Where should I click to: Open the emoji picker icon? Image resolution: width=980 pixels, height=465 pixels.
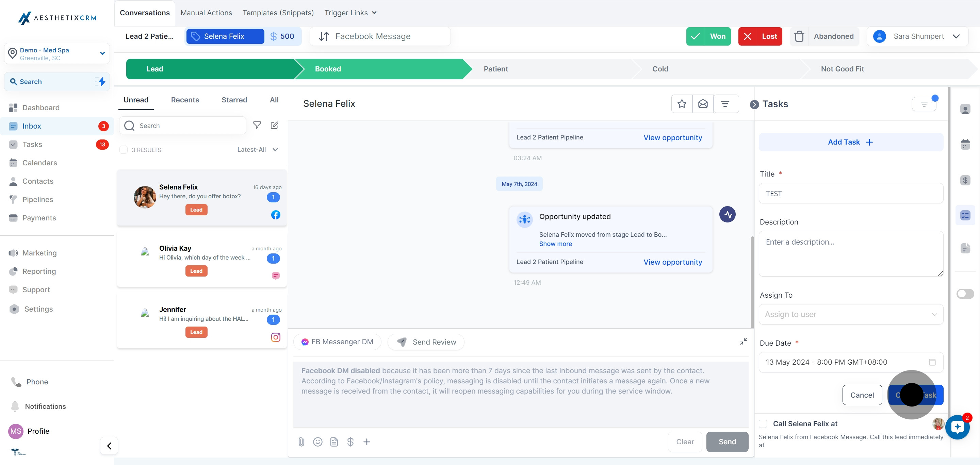coord(318,442)
